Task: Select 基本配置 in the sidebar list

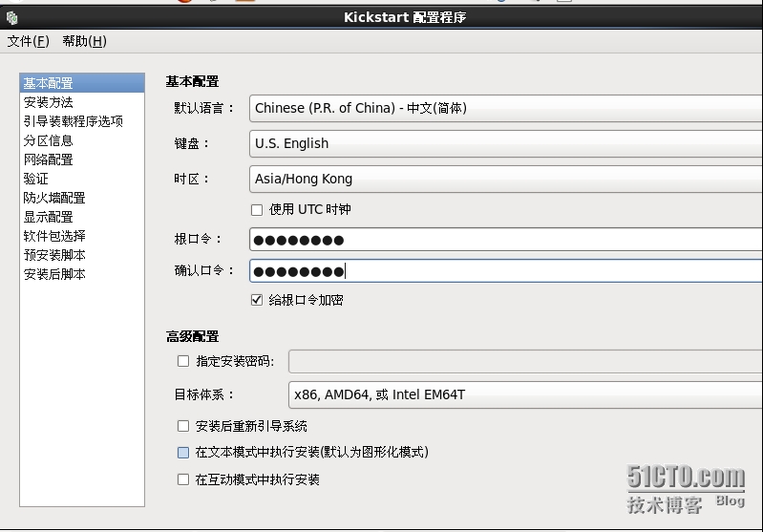Action: pos(82,83)
